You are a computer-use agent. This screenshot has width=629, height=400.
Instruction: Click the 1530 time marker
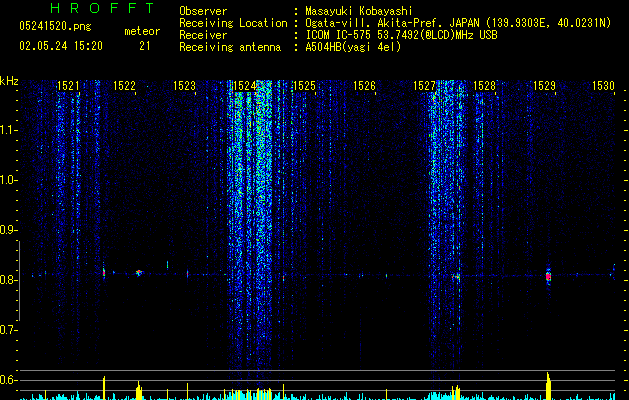coord(604,86)
